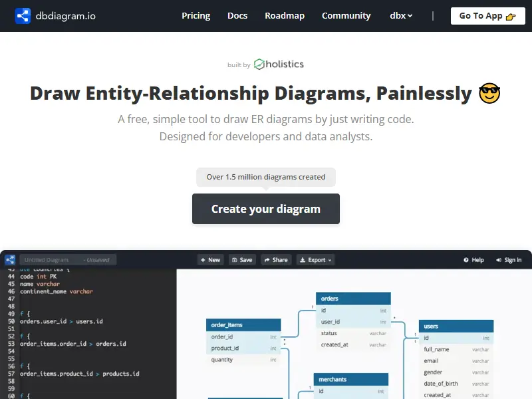Viewport: 532px width, 399px height.
Task: Click code line 'code int PK'
Action: [39, 277]
